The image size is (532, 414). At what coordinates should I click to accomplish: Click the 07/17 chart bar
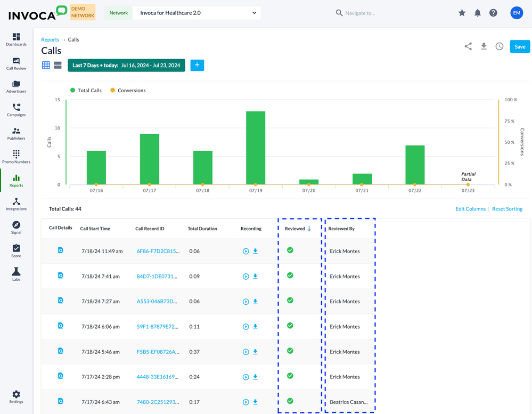click(x=149, y=159)
